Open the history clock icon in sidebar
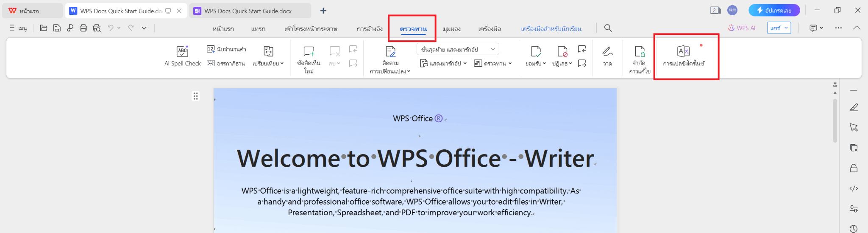 click(854, 228)
